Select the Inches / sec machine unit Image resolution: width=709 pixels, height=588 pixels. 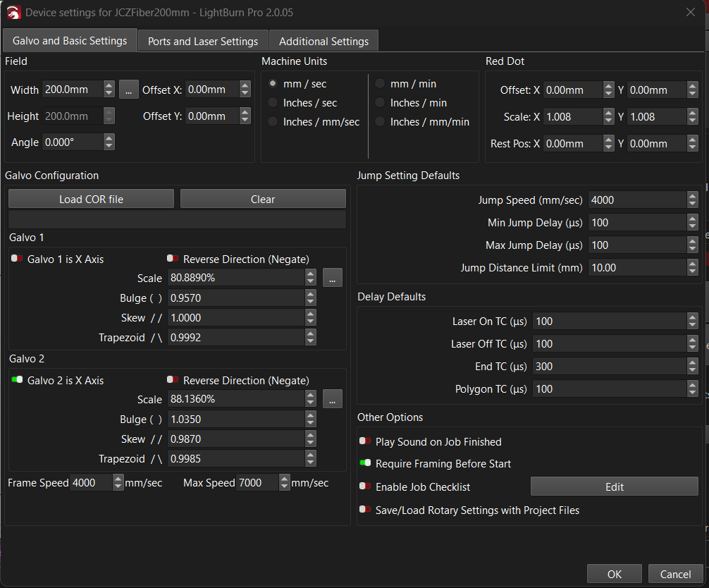click(272, 103)
